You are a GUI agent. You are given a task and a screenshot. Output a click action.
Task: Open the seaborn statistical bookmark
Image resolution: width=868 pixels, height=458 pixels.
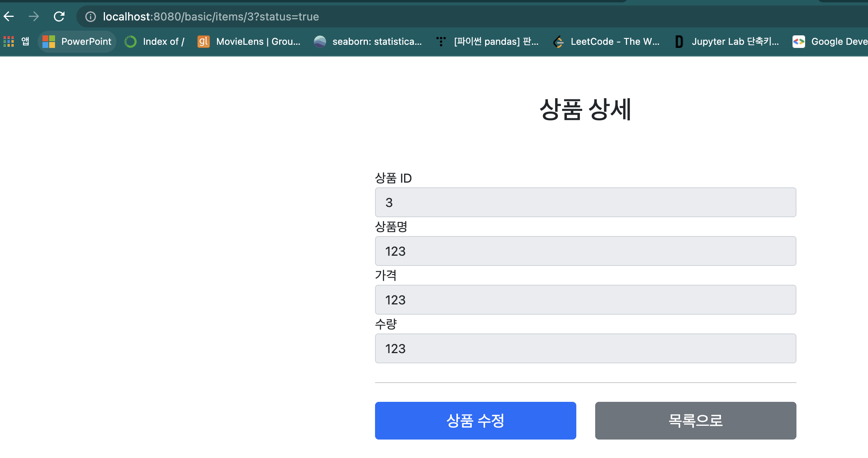tap(368, 41)
